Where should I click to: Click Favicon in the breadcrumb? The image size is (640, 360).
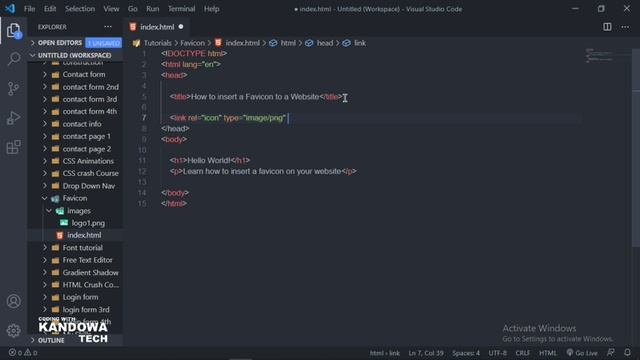pyautogui.click(x=192, y=43)
